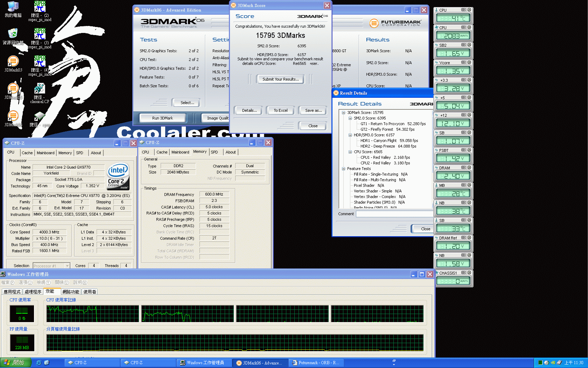Click Internet Explorer quick launch icon
This screenshot has width=588, height=368.
tap(38, 363)
